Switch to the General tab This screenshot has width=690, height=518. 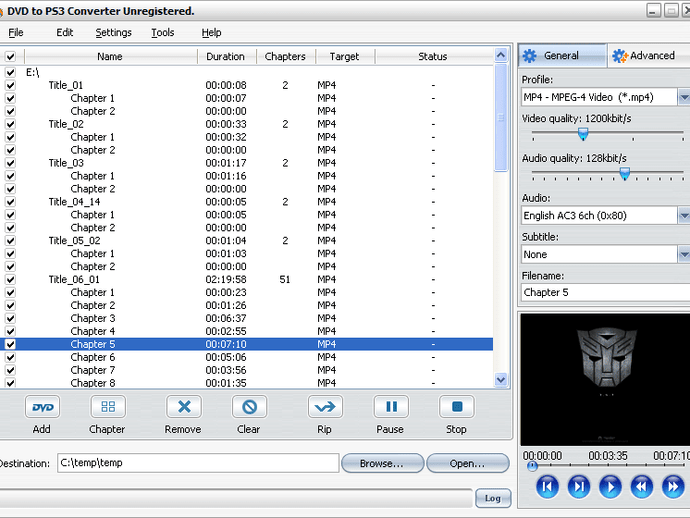coord(562,56)
